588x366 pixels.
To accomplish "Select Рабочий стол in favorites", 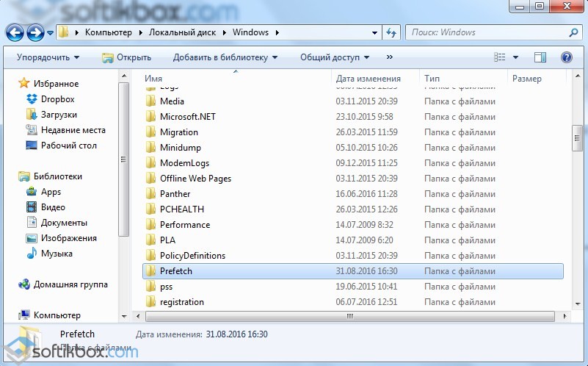I will click(x=68, y=146).
